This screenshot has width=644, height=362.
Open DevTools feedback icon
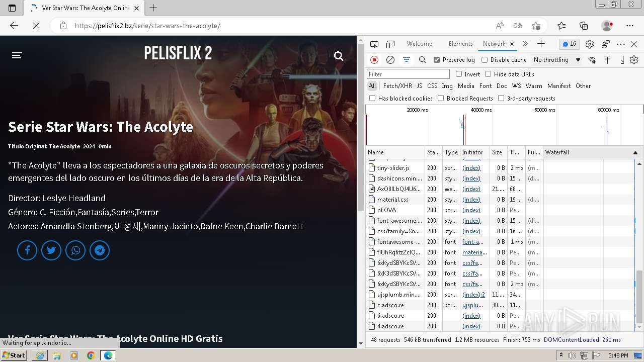point(606,44)
